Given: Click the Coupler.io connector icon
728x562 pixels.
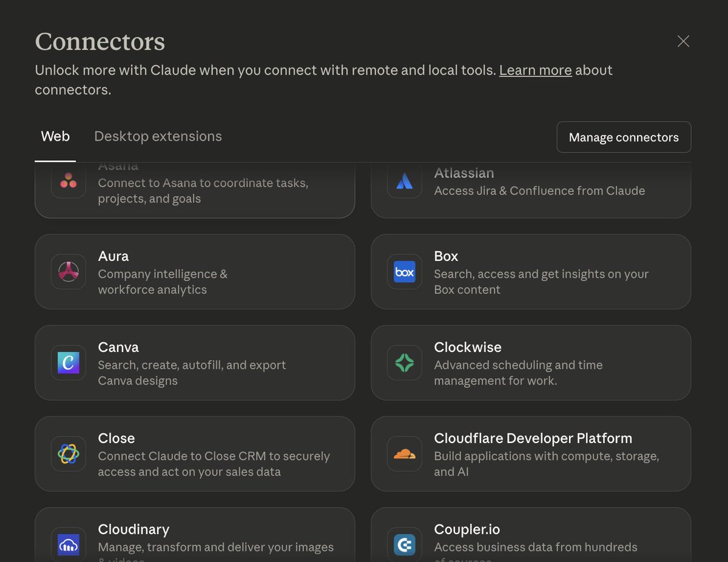Looking at the screenshot, I should (x=405, y=545).
